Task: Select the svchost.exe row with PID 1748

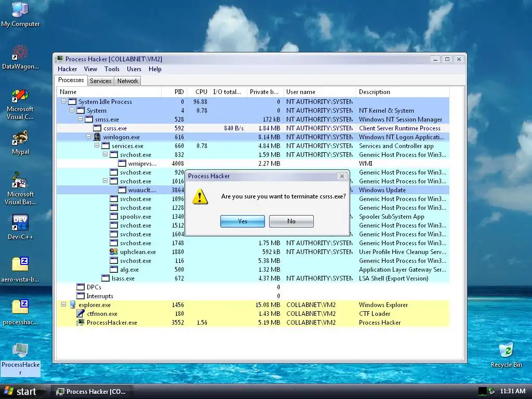Action: pos(253,243)
